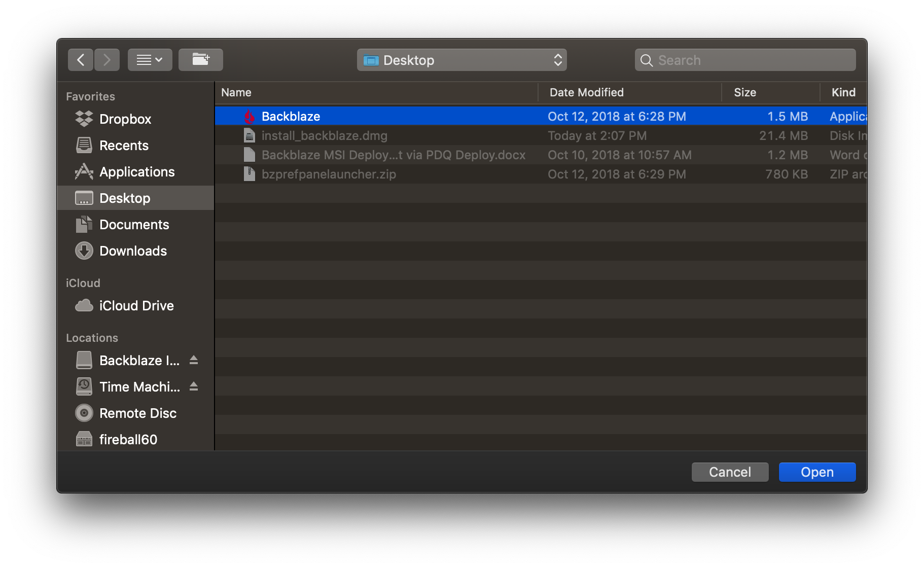Image resolution: width=924 pixels, height=568 pixels.
Task: Click the Dropbox logo icon
Action: 84,119
